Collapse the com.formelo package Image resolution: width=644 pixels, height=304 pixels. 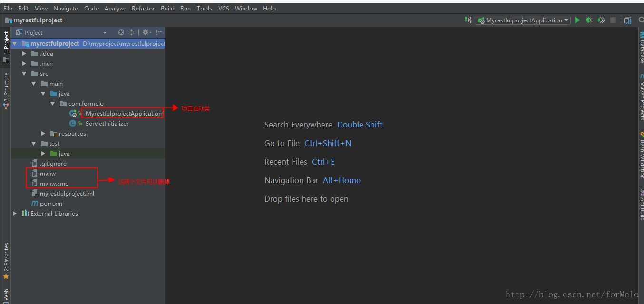click(53, 103)
